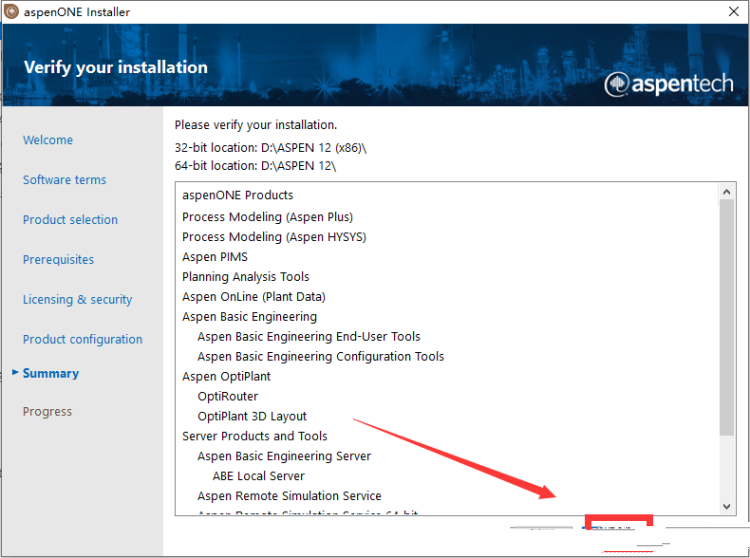Go to Licensing & security step

[77, 299]
